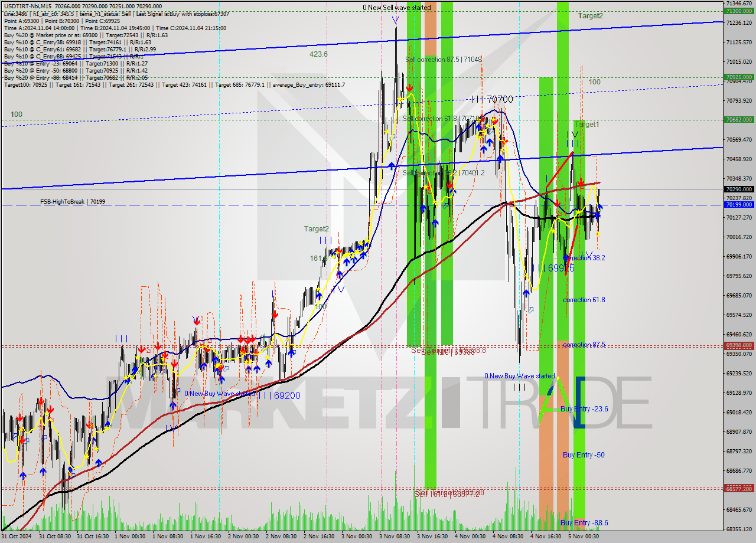This screenshot has width=756, height=543.
Task: Select the red 69398.800 price tag
Action: [x=739, y=345]
